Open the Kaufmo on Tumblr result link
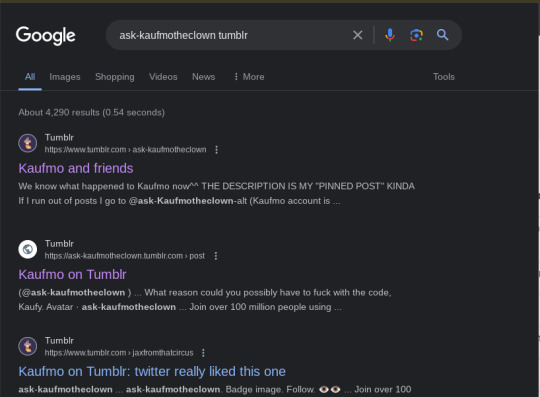The height and width of the screenshot is (397, 540). [x=72, y=274]
